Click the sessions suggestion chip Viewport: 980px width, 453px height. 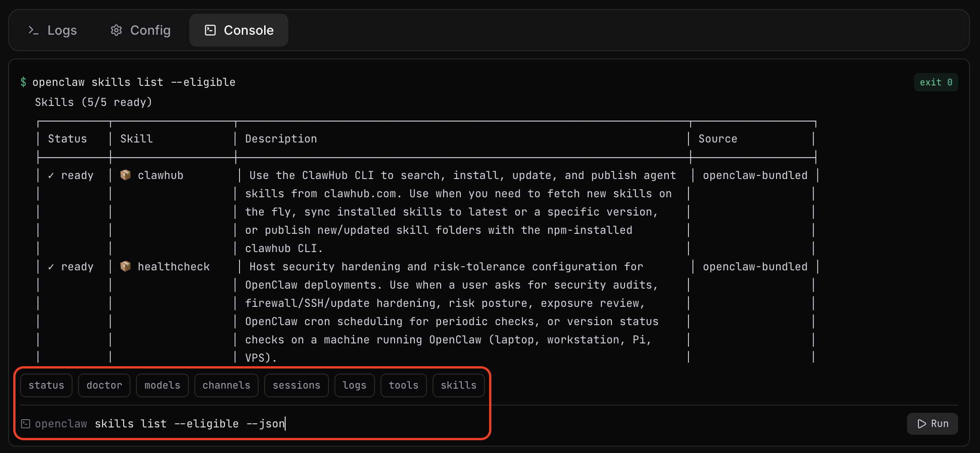[x=296, y=385]
